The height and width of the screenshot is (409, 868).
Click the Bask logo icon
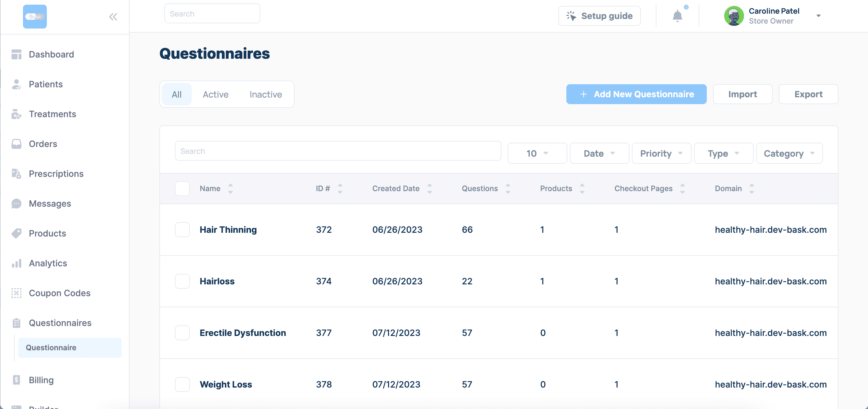35,16
